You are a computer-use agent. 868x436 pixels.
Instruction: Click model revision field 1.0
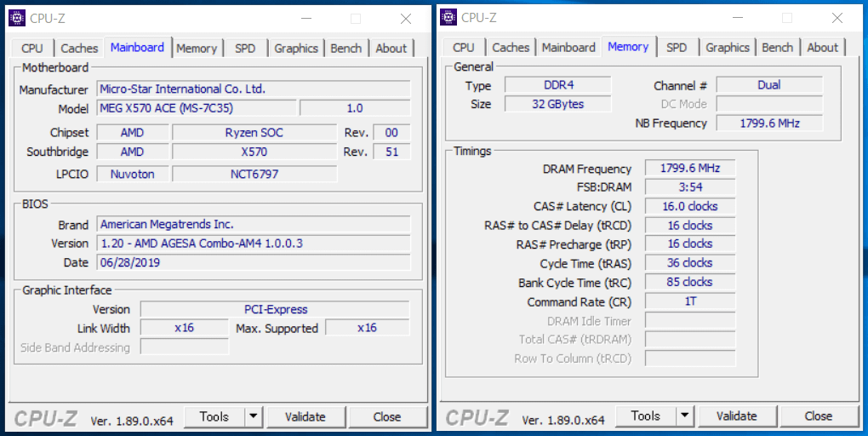point(355,108)
